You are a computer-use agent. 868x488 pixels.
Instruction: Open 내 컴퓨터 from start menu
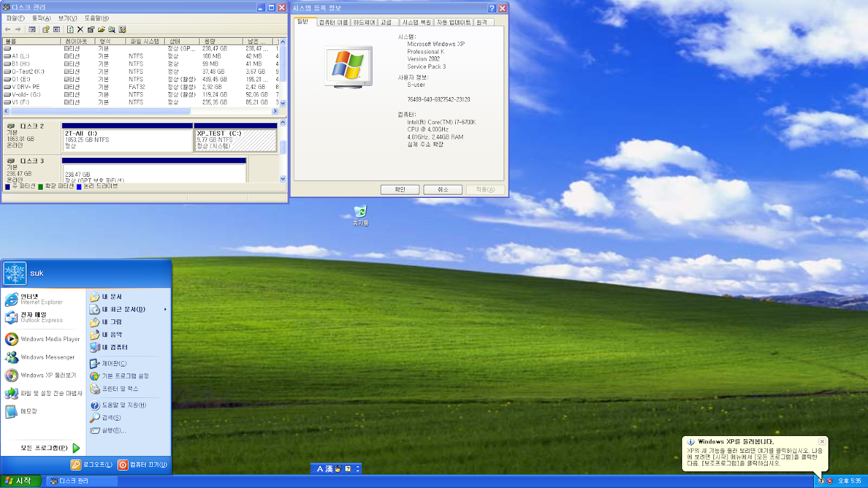pyautogui.click(x=109, y=347)
